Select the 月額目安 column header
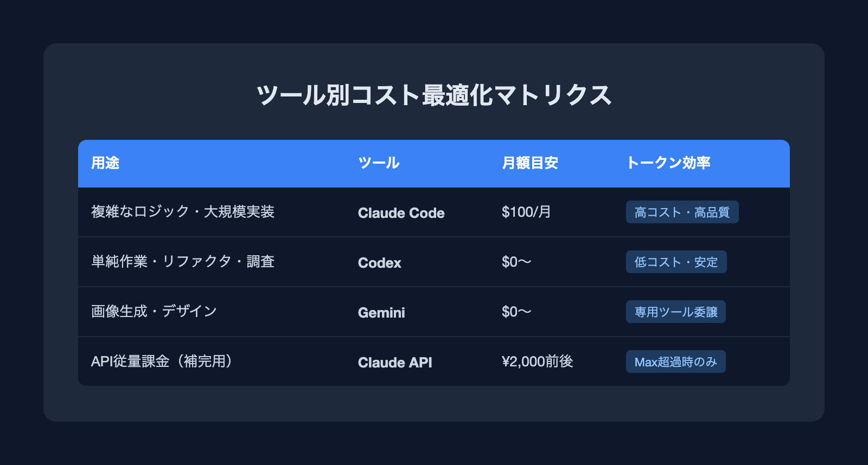The width and height of the screenshot is (868, 465). tap(529, 163)
